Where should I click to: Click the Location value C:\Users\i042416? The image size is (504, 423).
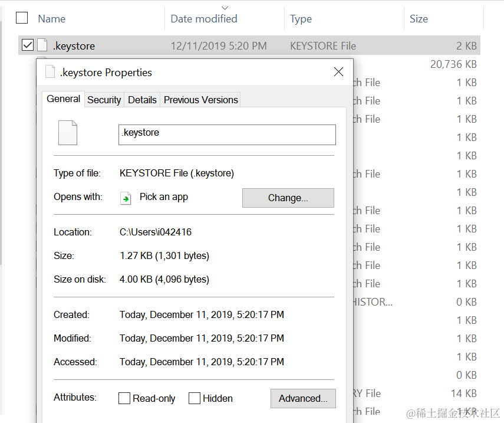[x=156, y=232]
